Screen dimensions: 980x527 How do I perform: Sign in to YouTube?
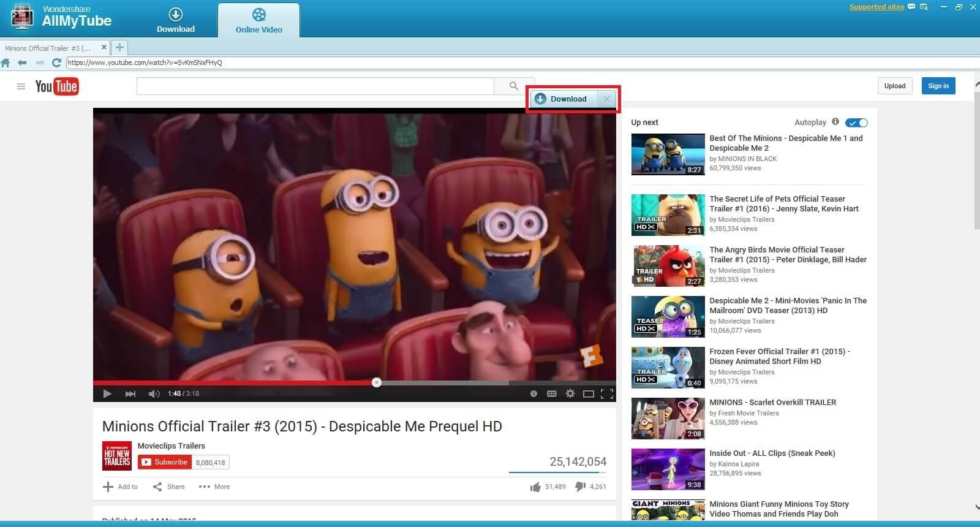pos(938,86)
